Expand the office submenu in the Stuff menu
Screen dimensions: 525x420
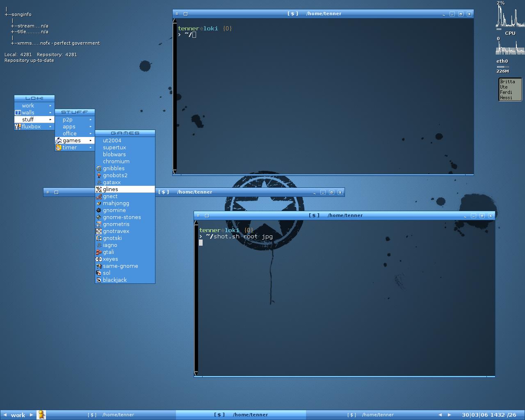click(x=91, y=133)
